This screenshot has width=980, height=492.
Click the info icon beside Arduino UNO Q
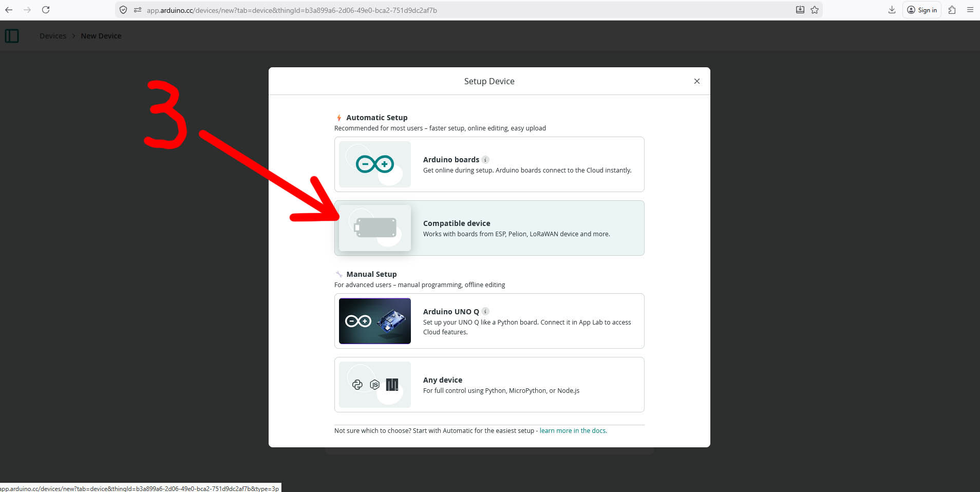[x=485, y=311]
